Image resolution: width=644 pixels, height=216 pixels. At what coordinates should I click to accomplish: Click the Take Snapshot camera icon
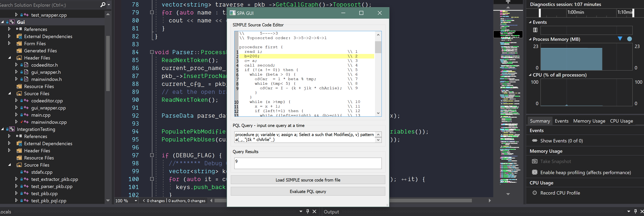534,161
